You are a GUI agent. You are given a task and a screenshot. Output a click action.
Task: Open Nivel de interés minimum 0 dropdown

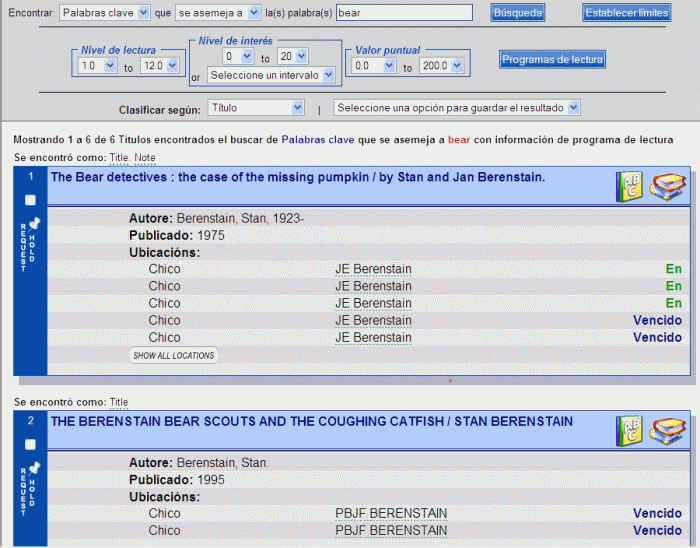(238, 56)
